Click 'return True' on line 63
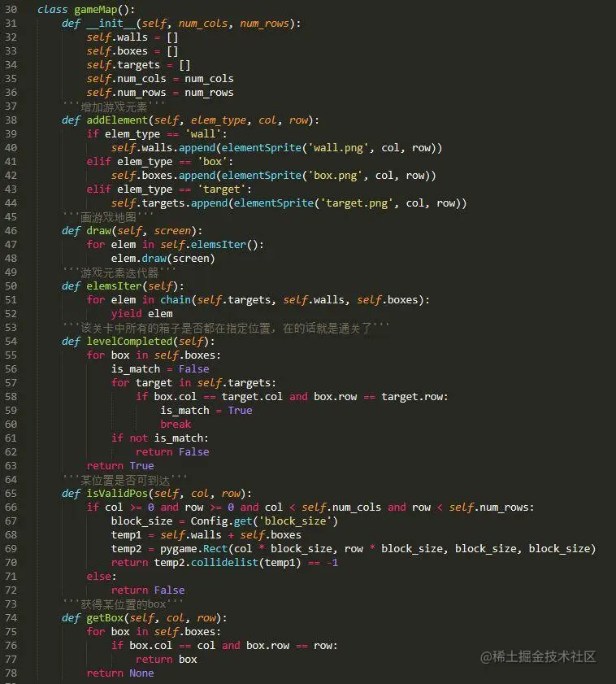Viewport: 616px width, 684px height. click(x=120, y=466)
